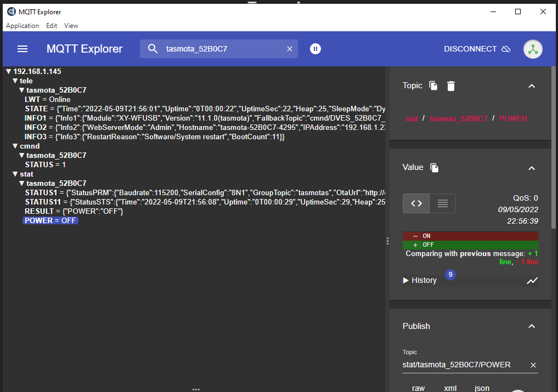Select the INFO1 topic row
Image resolution: width=558 pixels, height=392 pixels.
[205, 118]
